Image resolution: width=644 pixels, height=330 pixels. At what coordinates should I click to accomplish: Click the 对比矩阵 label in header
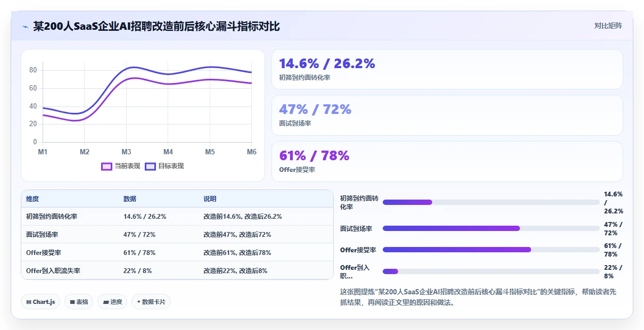coord(608,26)
